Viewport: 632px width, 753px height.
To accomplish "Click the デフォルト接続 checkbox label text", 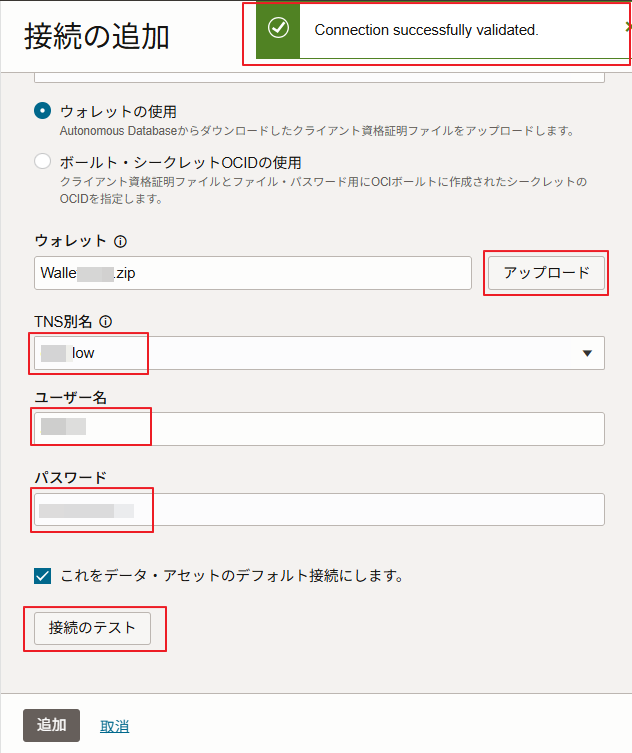I will click(x=232, y=575).
